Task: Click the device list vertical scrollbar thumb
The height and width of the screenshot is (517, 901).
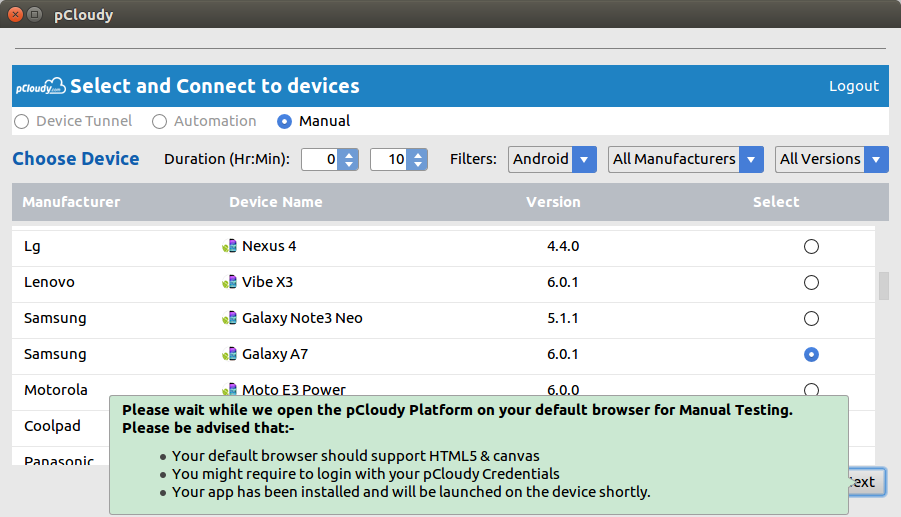Action: tap(883, 285)
